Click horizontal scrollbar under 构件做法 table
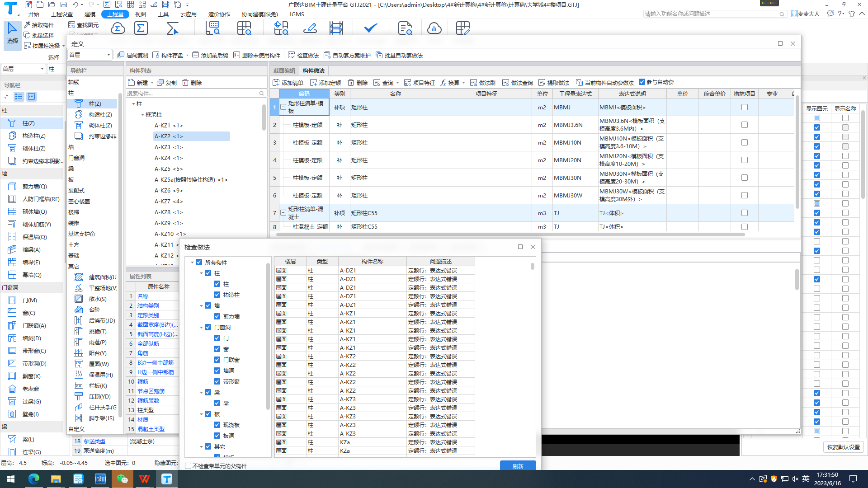This screenshot has width=868, height=488. (x=510, y=235)
